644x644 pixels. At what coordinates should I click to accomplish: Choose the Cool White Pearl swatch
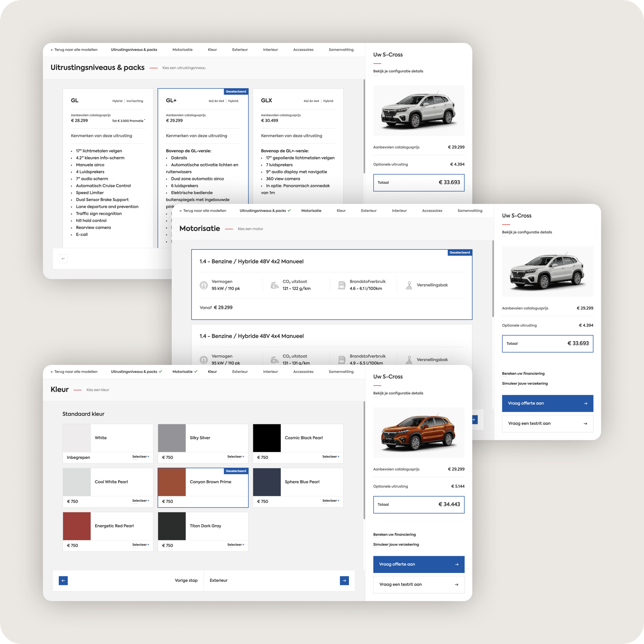click(x=77, y=482)
